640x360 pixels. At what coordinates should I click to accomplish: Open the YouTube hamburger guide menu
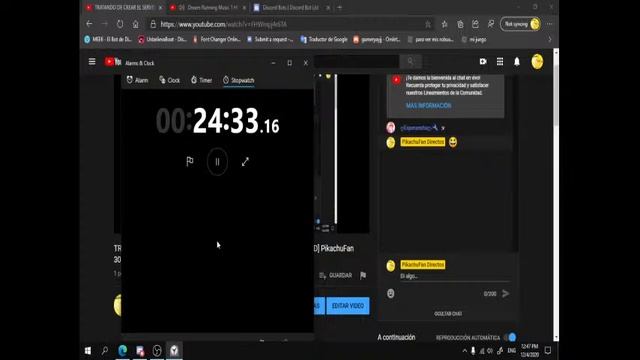pyautogui.click(x=92, y=62)
